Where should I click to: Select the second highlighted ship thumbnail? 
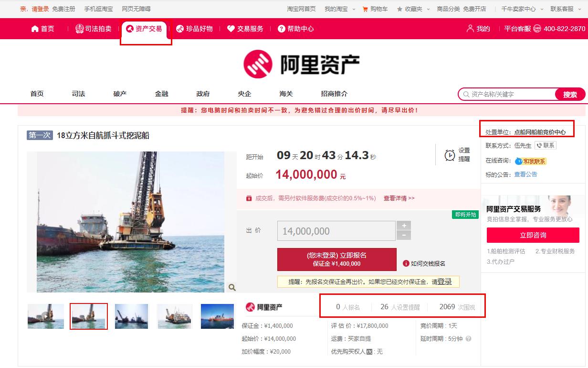(x=89, y=316)
